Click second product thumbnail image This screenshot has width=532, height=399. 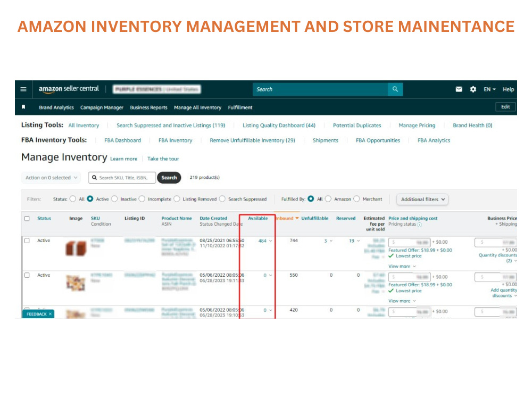pyautogui.click(x=76, y=284)
